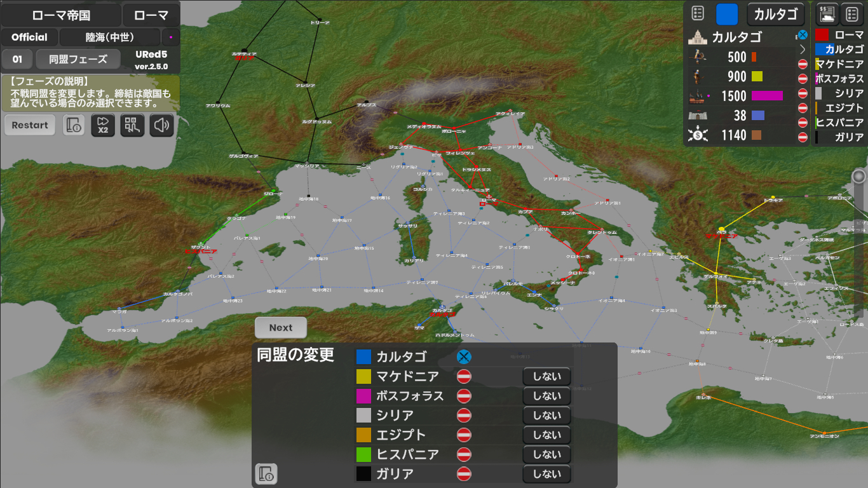
Task: Click the Restart button
Action: pos(30,125)
